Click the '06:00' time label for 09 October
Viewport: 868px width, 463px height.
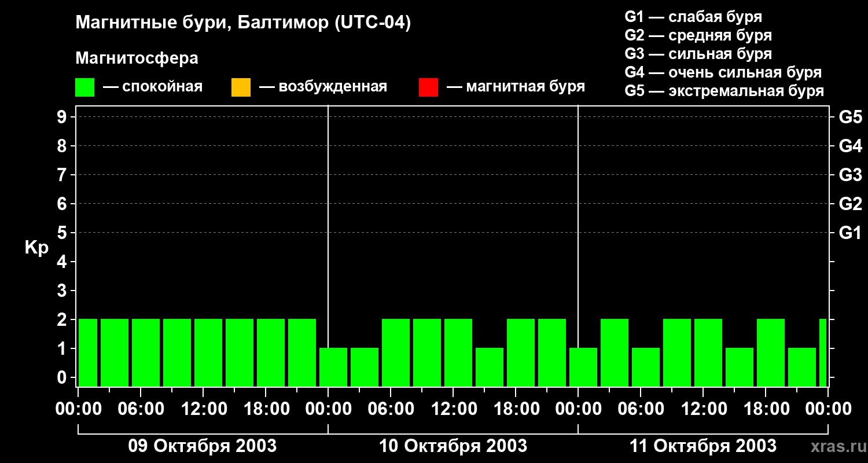(141, 409)
